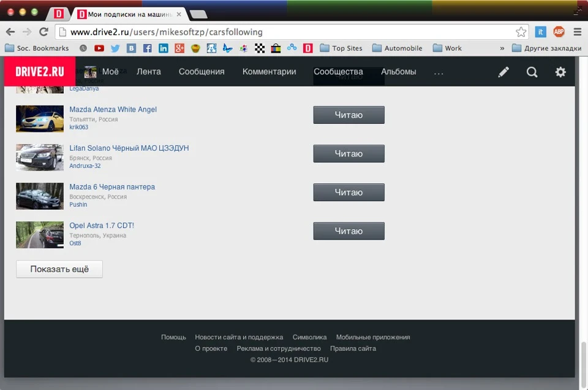Viewport: 588px width, 390px height.
Task: Expand the hidden bookmarks chevron
Action: (x=502, y=48)
